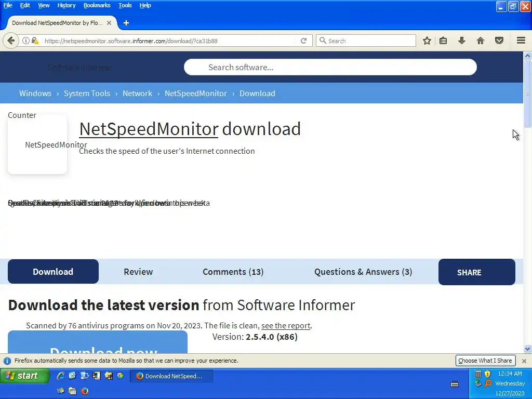This screenshot has width=532, height=399.
Task: Open the Tools menu
Action: click(125, 5)
